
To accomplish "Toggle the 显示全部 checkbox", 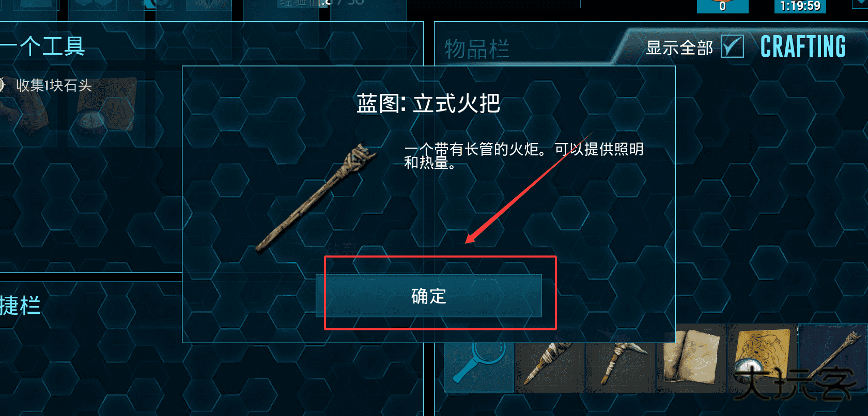I will pyautogui.click(x=732, y=47).
